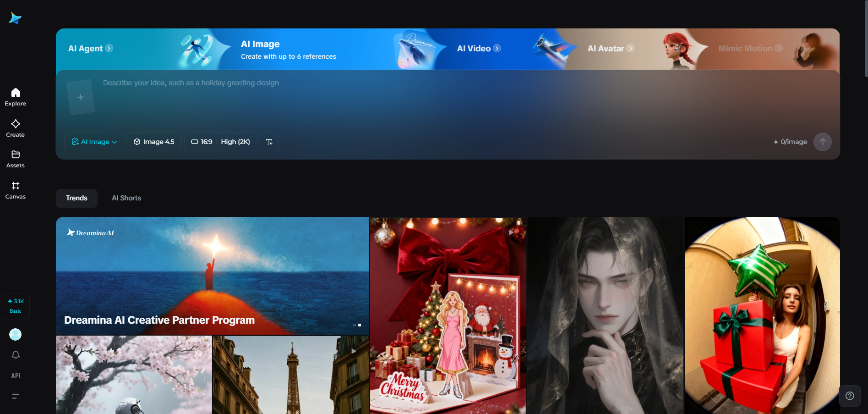The image size is (868, 414).
Task: Open notifications bell icon
Action: pyautogui.click(x=16, y=355)
